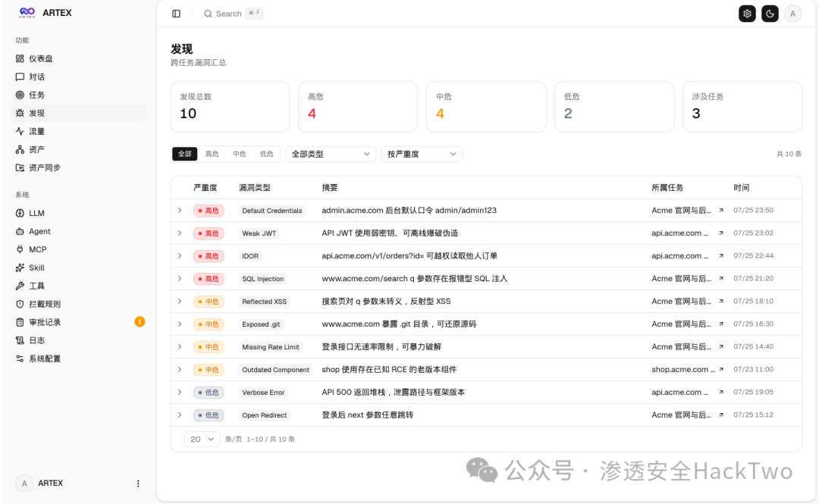Open 任务 tasks in the sidebar
The image size is (819, 504).
click(79, 95)
